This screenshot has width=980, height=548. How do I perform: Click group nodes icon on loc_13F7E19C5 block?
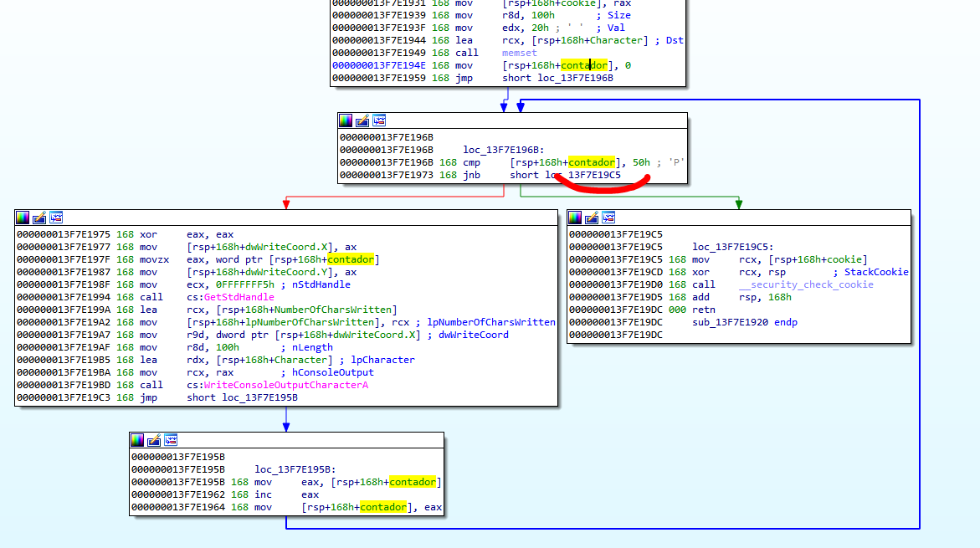click(608, 218)
